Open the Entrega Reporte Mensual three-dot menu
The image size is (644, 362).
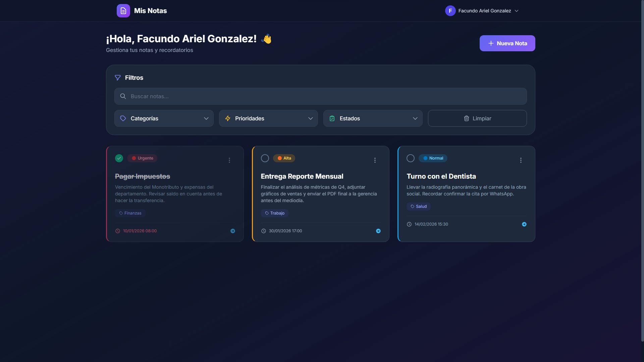pos(375,160)
